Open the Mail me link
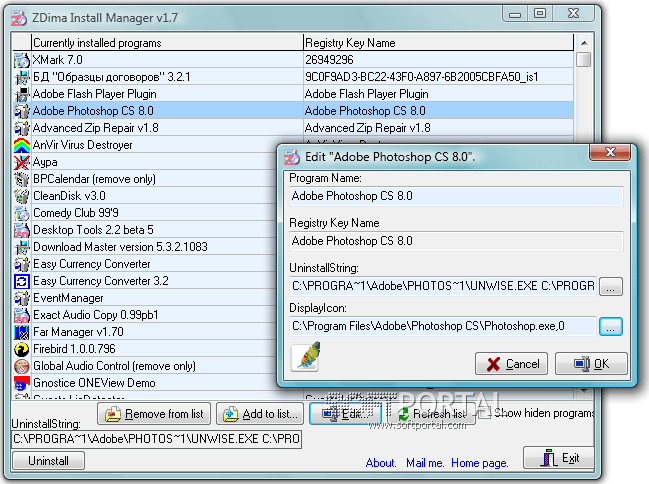 point(425,463)
